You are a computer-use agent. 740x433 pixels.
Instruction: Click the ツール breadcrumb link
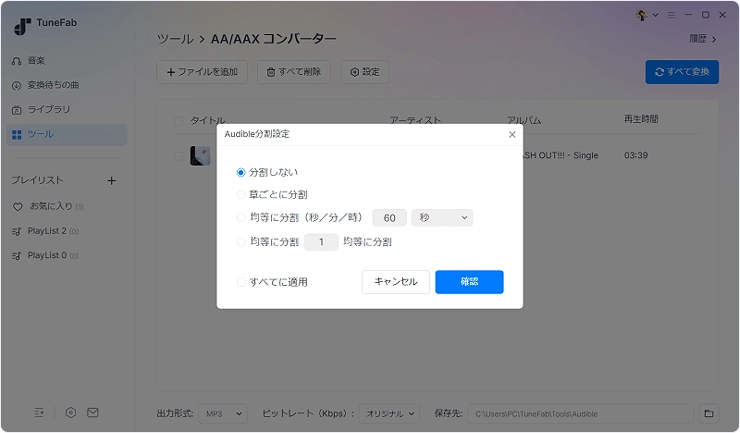point(175,39)
